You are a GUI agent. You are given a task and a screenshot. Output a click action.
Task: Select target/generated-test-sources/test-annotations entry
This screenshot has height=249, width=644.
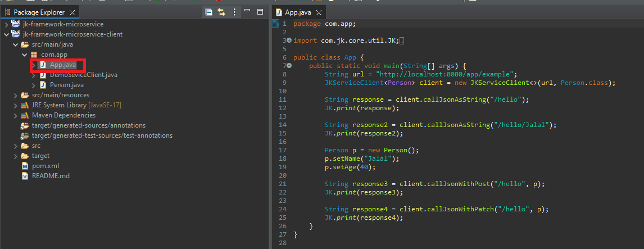102,135
